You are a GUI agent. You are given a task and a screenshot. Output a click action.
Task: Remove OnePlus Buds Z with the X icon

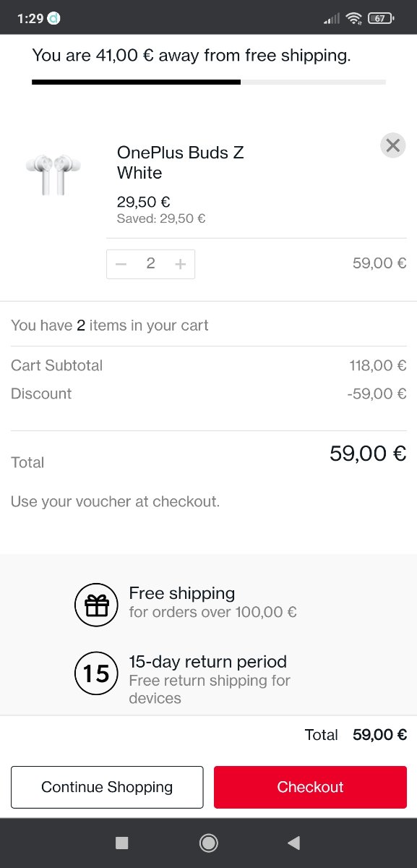392,145
